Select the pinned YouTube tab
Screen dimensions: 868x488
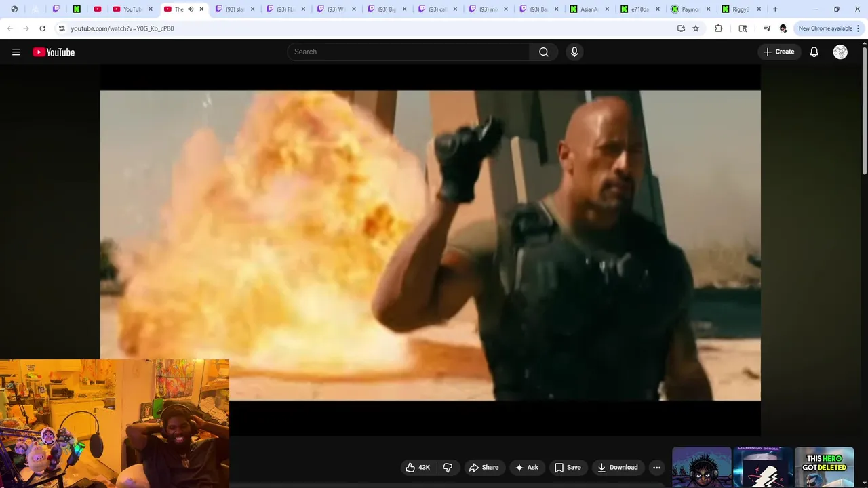[x=98, y=9]
